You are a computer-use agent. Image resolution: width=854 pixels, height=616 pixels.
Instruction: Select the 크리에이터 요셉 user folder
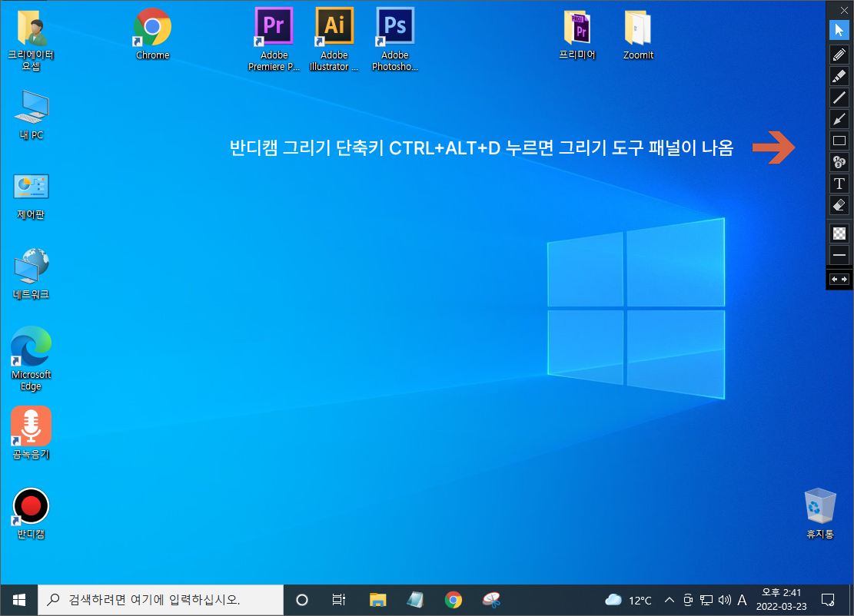[x=31, y=40]
